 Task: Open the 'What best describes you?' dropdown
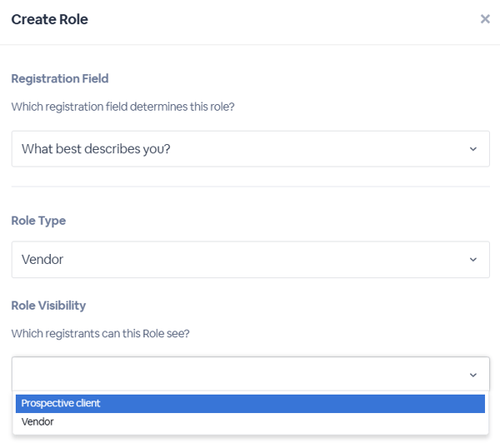[x=251, y=149]
